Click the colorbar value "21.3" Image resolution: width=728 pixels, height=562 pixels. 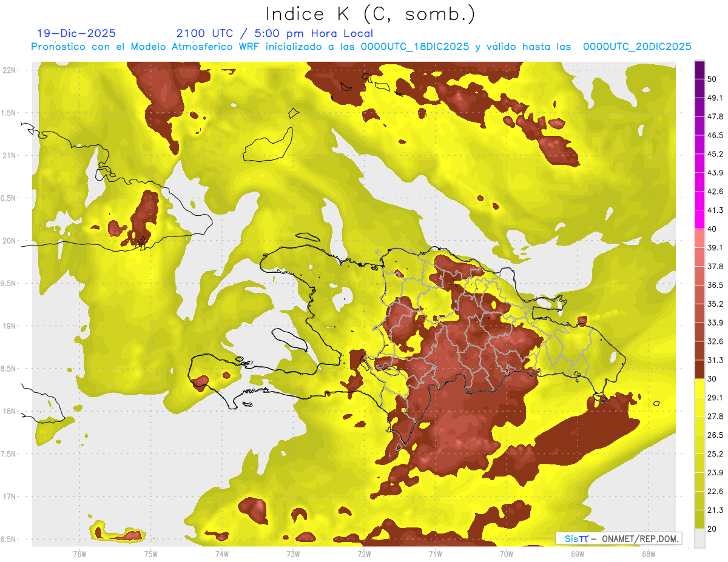coord(715,510)
